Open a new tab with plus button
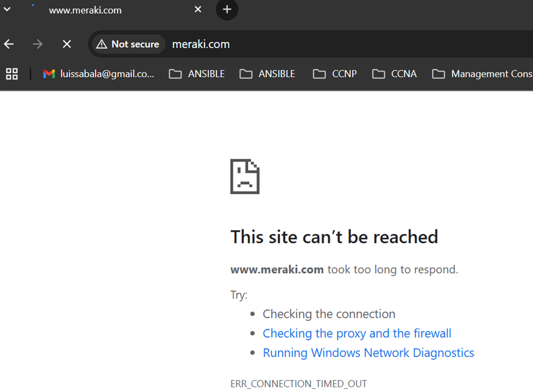This screenshot has height=392, width=533. point(227,9)
